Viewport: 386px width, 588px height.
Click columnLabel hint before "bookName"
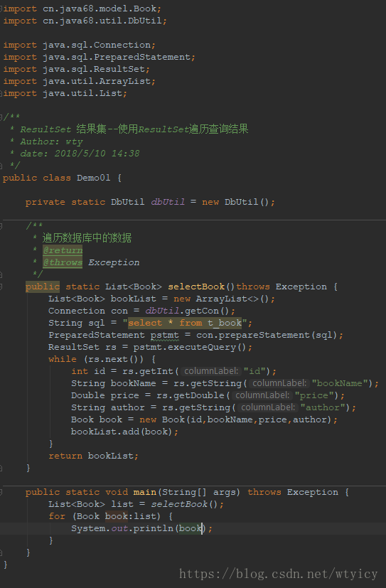pos(279,383)
